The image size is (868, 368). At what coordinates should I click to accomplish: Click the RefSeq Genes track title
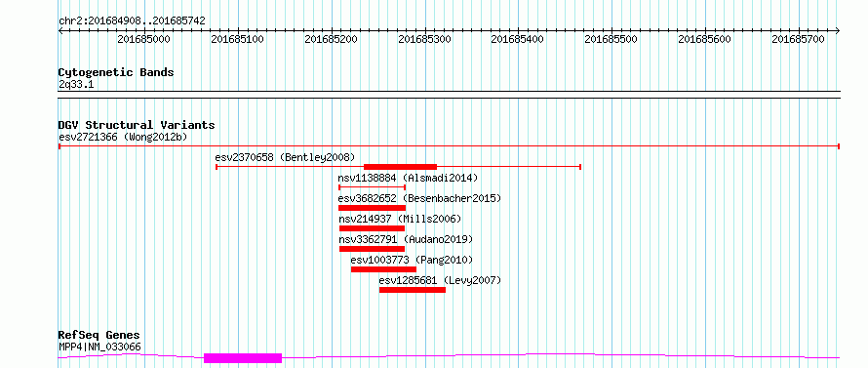[99, 336]
